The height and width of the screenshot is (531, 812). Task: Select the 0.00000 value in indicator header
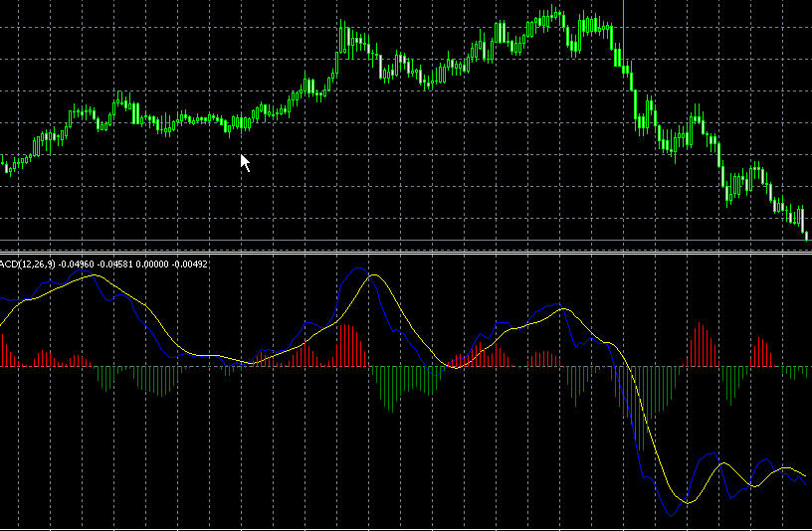152,265
